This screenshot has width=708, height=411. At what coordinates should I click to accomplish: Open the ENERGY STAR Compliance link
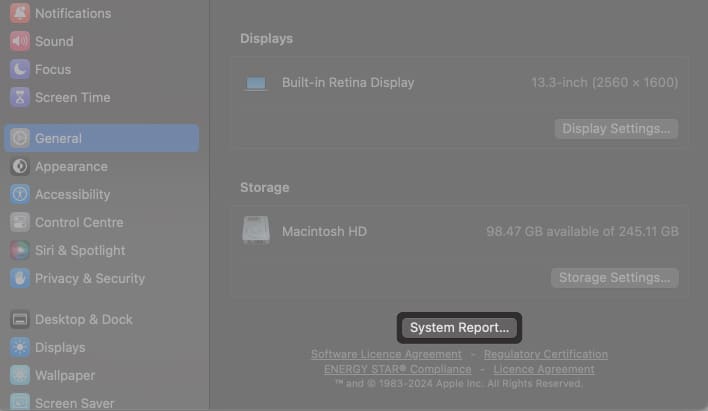click(397, 369)
